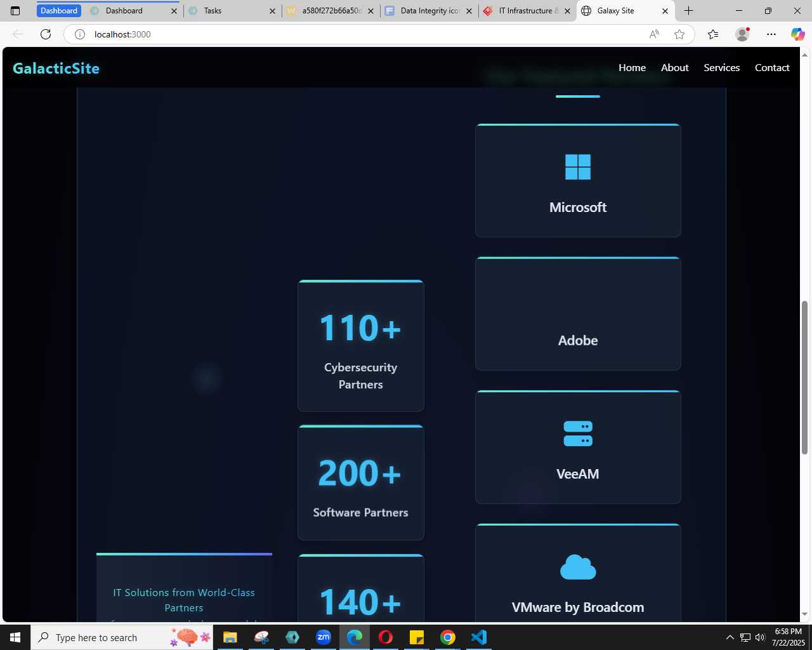Open the taskbar clock and date

[788, 637]
